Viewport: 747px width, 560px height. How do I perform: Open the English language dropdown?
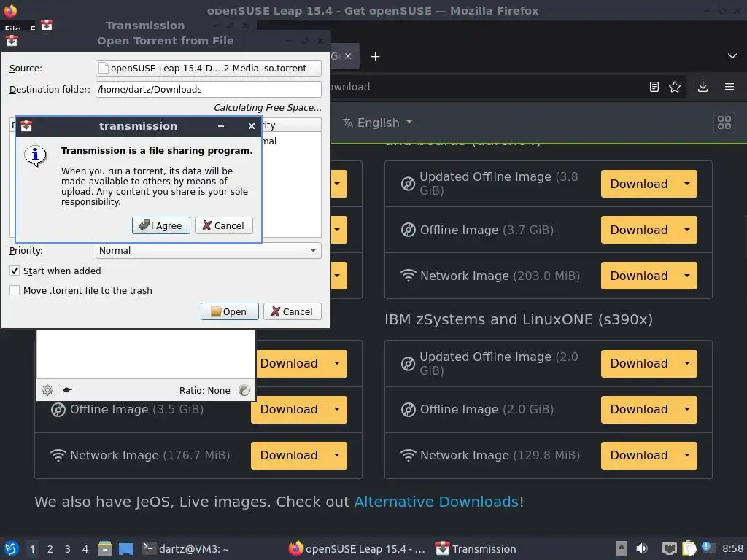point(377,122)
